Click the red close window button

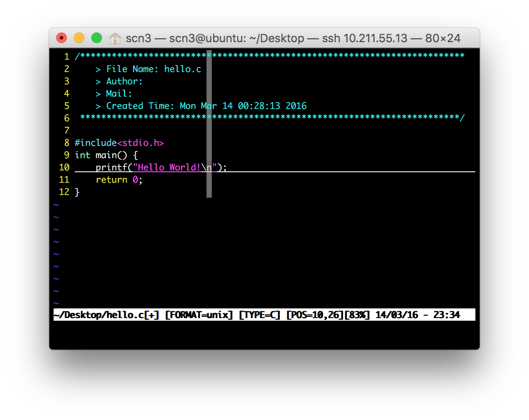click(62, 38)
